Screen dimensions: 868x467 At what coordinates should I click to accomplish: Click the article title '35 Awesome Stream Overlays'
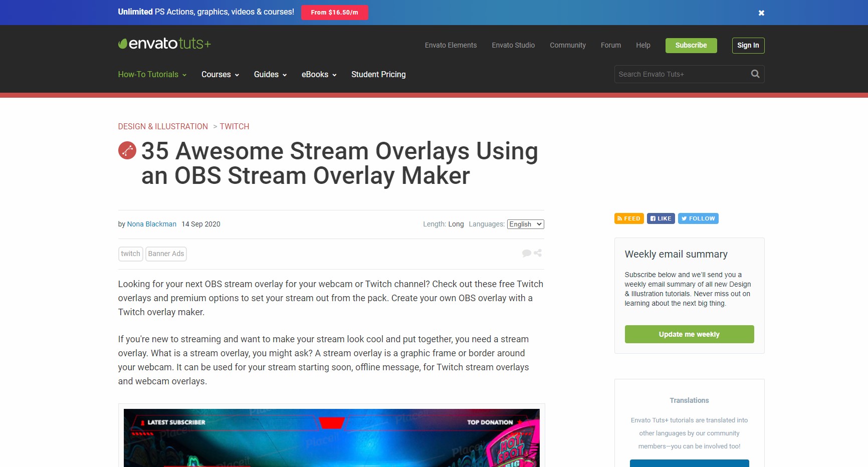[340, 163]
